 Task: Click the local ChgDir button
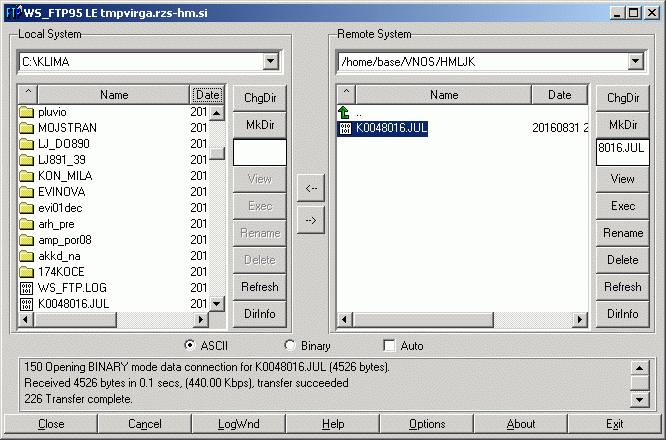tap(259, 98)
